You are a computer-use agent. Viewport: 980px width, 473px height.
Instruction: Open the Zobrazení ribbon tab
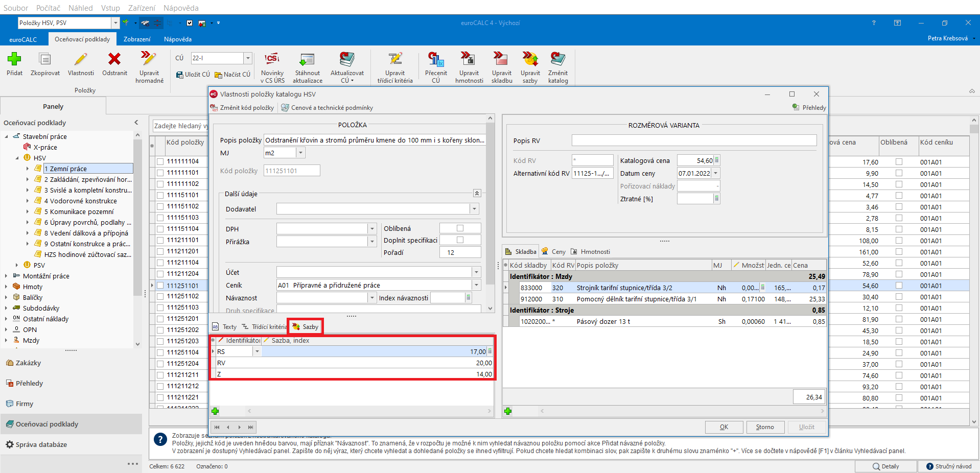pyautogui.click(x=137, y=39)
